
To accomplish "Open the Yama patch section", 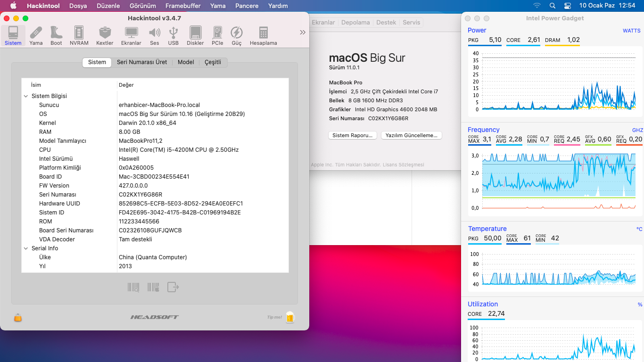I will tap(35, 33).
